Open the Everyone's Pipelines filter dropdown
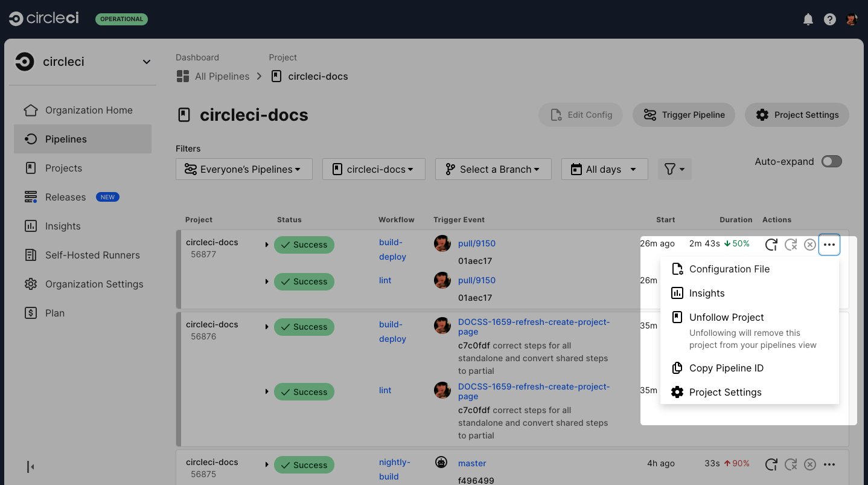 [x=244, y=169]
